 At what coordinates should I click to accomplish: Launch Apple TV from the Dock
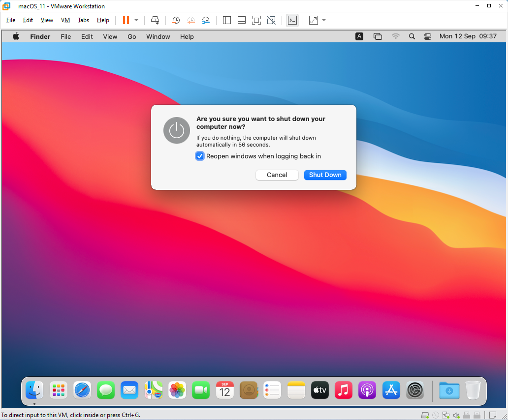click(320, 390)
